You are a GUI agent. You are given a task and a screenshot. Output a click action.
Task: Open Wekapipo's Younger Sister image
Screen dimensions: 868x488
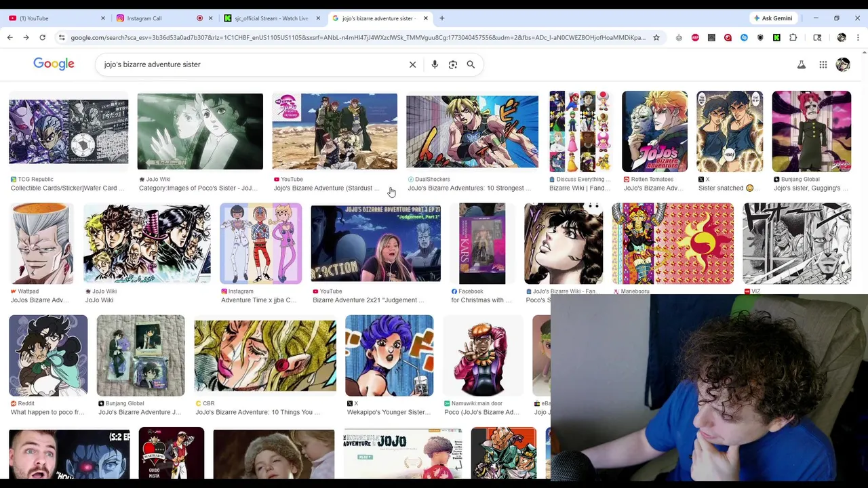[x=389, y=355]
